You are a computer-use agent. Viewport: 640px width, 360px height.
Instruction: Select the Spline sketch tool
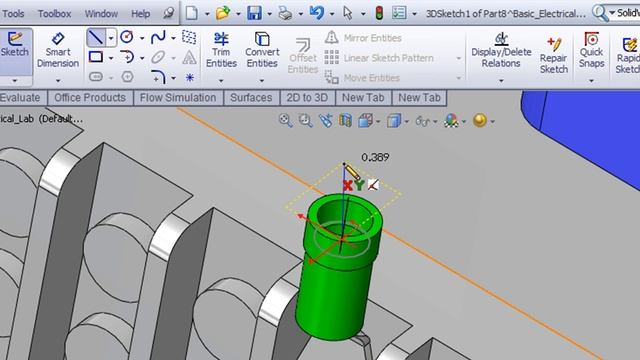(158, 37)
